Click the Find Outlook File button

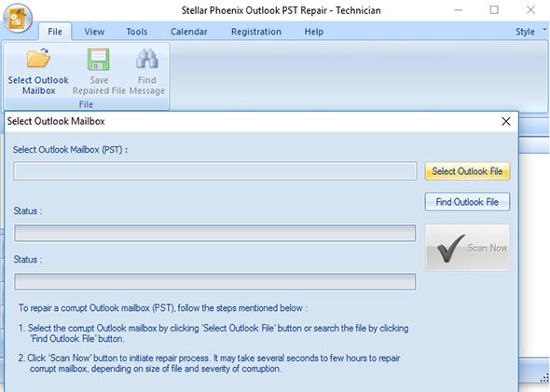[467, 202]
